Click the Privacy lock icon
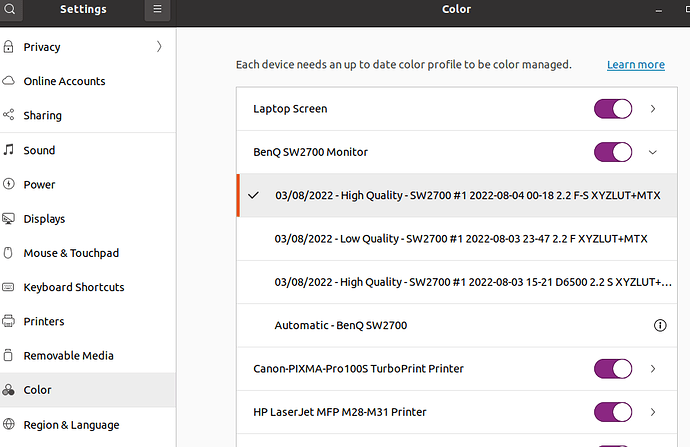Image resolution: width=690 pixels, height=447 pixels. (8, 47)
